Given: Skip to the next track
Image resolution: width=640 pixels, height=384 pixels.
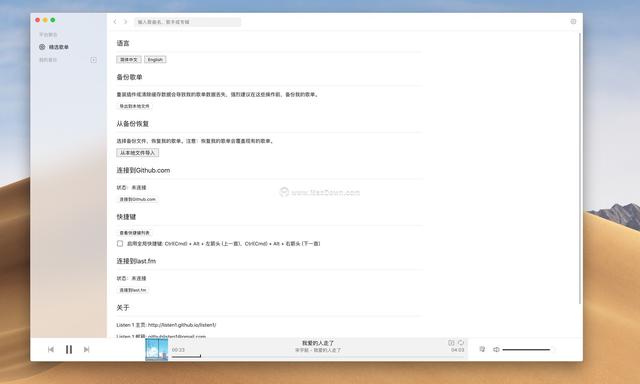Looking at the screenshot, I should [x=87, y=349].
